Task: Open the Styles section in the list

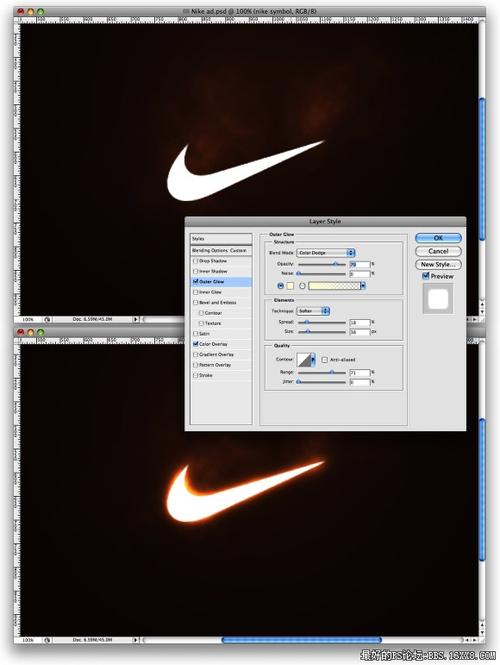Action: [221, 239]
